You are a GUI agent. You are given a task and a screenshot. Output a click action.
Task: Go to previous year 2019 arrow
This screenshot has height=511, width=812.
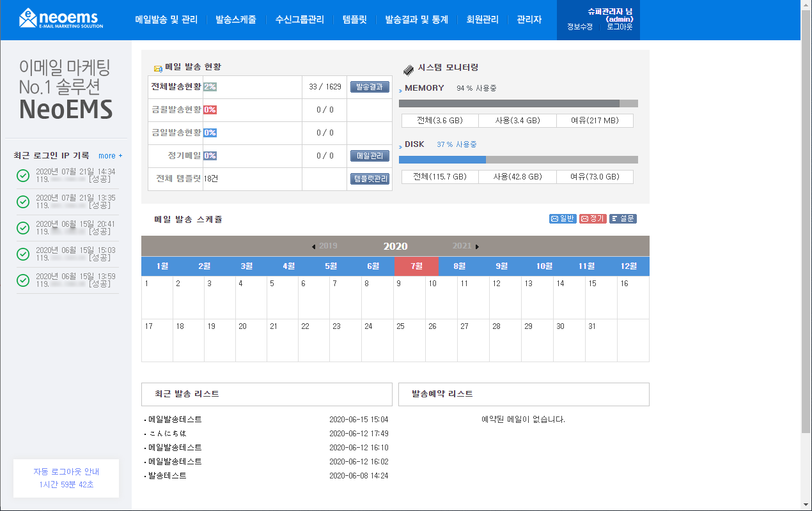(313, 247)
